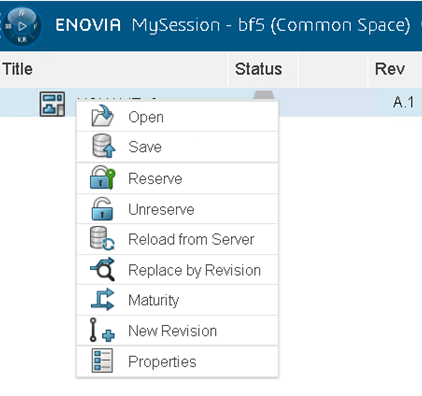Click the Open folder icon

pyautogui.click(x=102, y=116)
